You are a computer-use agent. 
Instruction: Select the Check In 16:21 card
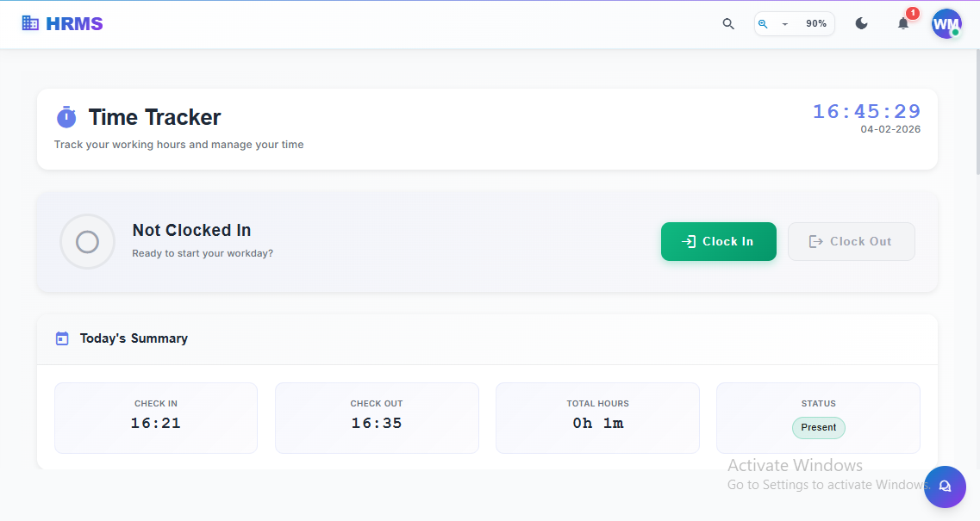pos(156,418)
